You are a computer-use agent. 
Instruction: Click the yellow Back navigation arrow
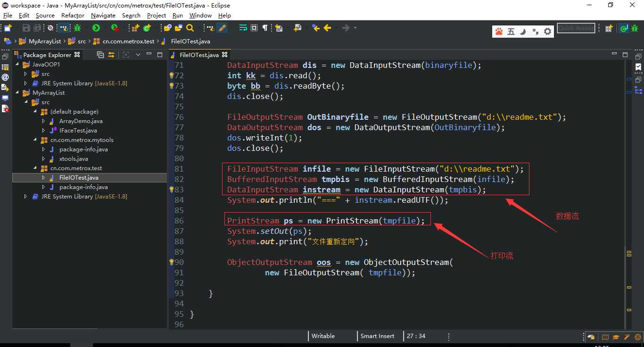[327, 28]
